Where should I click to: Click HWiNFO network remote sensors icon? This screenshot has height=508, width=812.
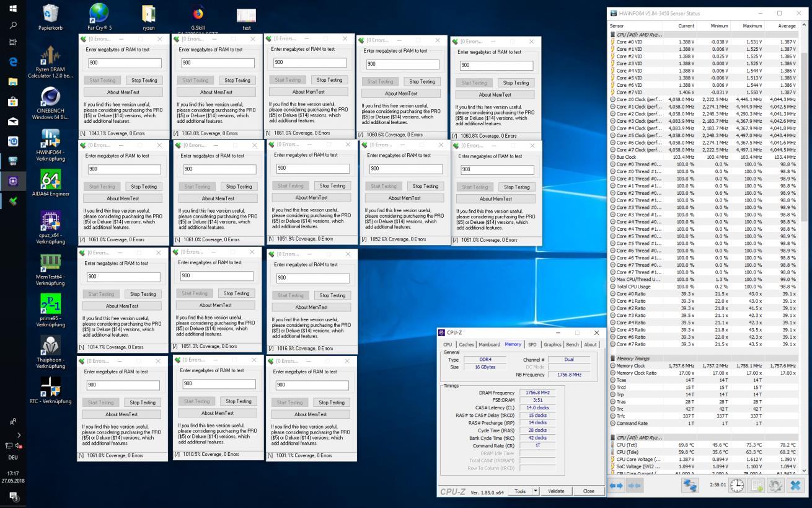[x=689, y=486]
